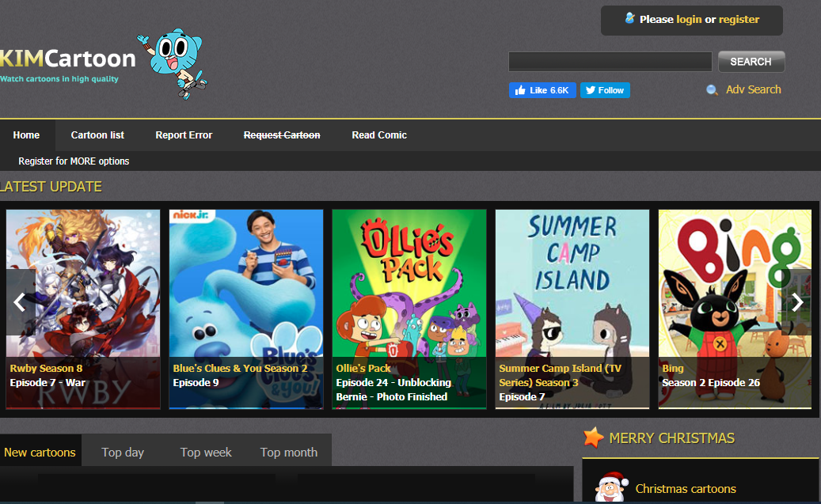Click the next arrow on the carousel
Screen dimensions: 821x504
pyautogui.click(x=796, y=302)
